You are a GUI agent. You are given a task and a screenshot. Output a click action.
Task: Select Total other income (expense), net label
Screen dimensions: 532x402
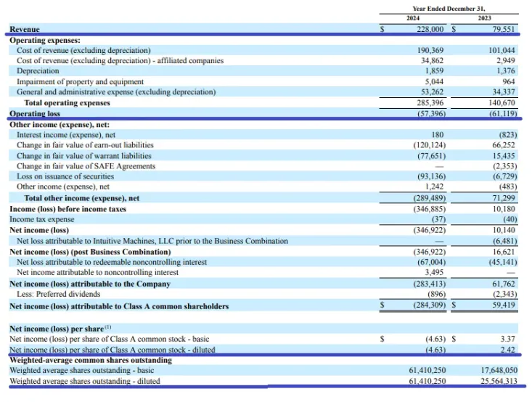pyautogui.click(x=82, y=198)
